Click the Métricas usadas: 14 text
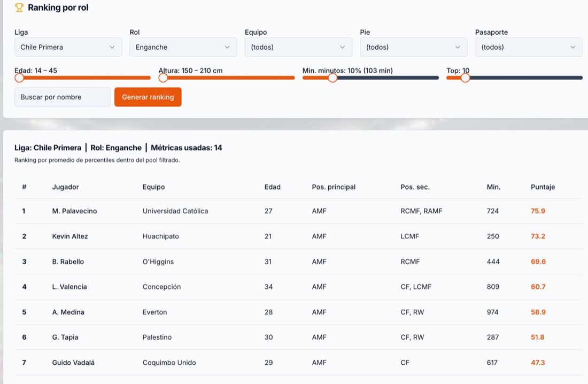This screenshot has width=588, height=384. point(187,148)
